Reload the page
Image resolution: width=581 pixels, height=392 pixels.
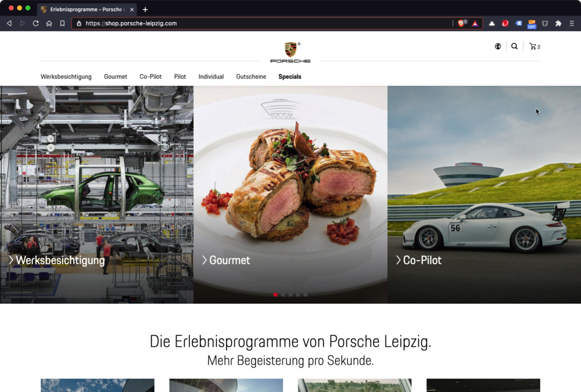pos(35,23)
